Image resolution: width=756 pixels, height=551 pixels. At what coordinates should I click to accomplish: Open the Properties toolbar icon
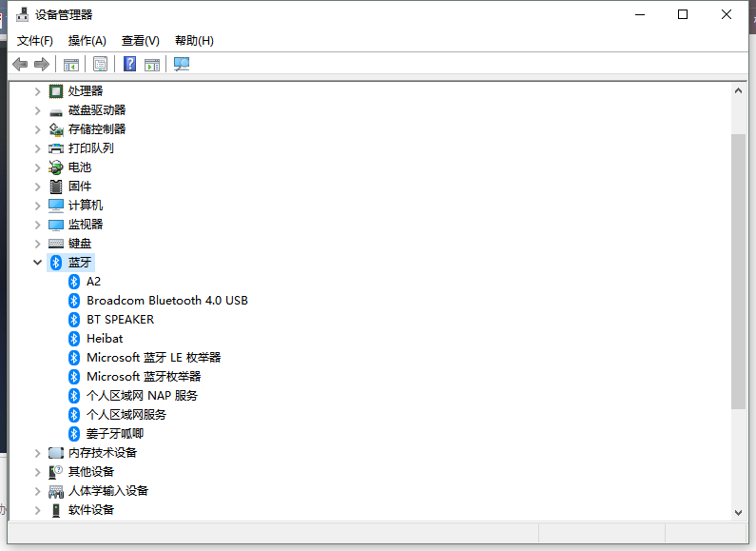point(100,64)
